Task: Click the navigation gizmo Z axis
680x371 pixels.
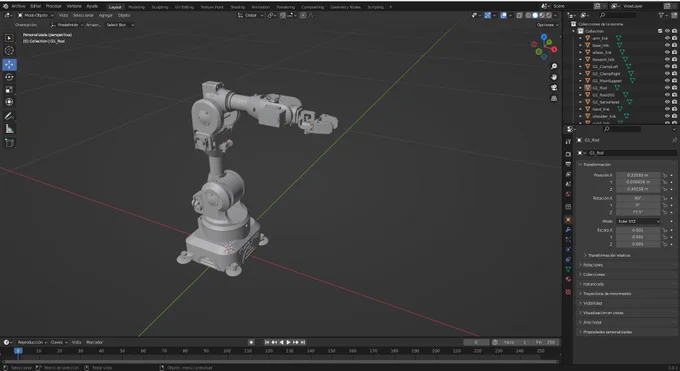Action: pyautogui.click(x=544, y=37)
